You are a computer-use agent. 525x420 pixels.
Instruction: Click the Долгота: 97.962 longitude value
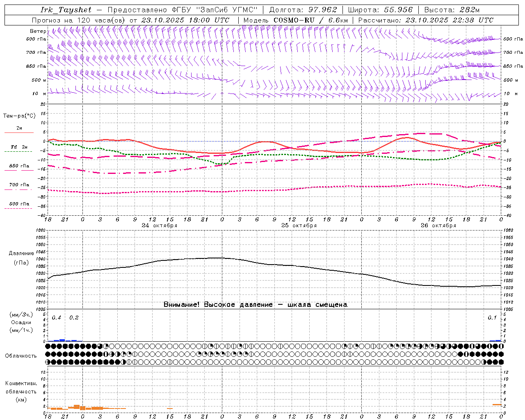point(303,10)
